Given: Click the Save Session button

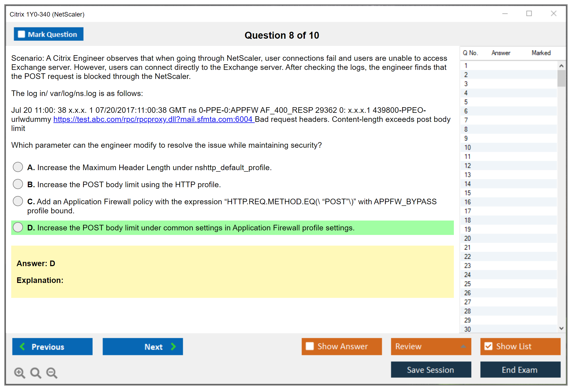Looking at the screenshot, I should tap(431, 370).
